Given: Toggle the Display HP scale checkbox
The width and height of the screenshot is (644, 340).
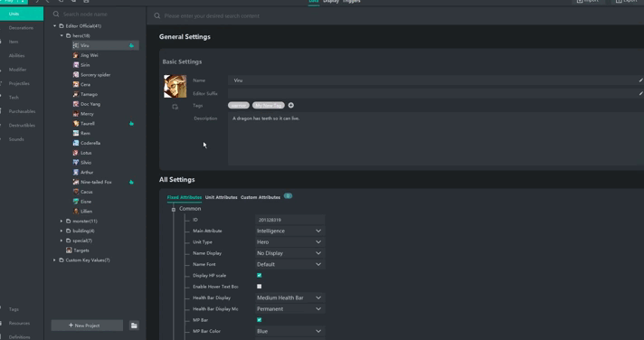Looking at the screenshot, I should (260, 275).
